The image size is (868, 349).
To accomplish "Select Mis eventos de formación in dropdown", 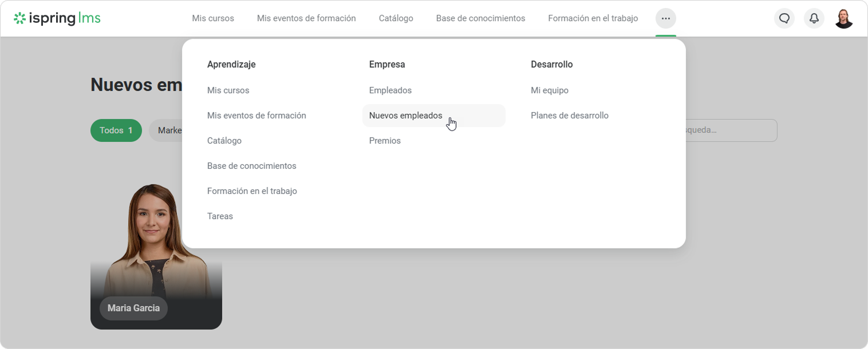I will click(257, 116).
